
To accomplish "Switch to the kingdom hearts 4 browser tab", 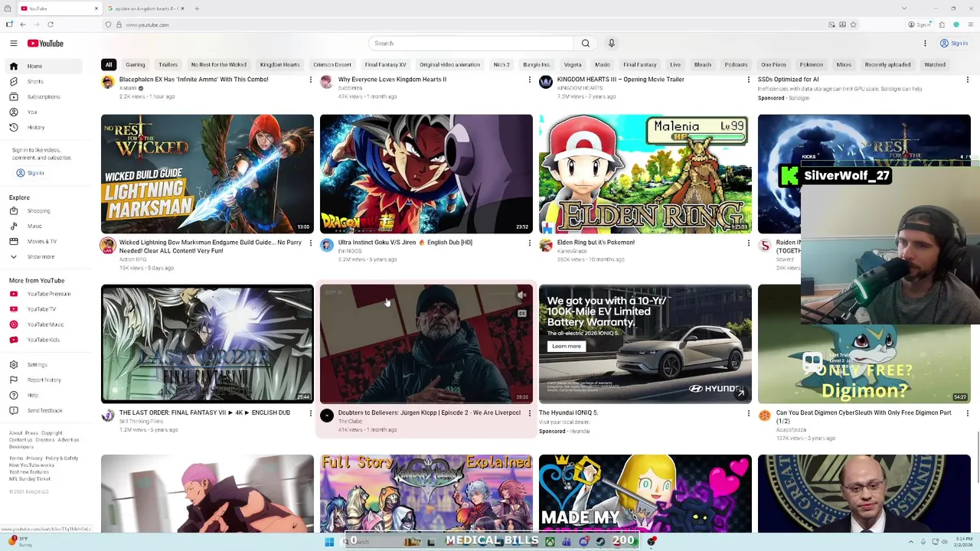I will coord(145,8).
